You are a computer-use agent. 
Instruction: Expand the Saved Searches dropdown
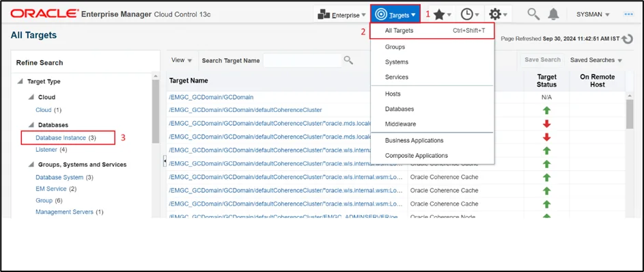(x=596, y=60)
